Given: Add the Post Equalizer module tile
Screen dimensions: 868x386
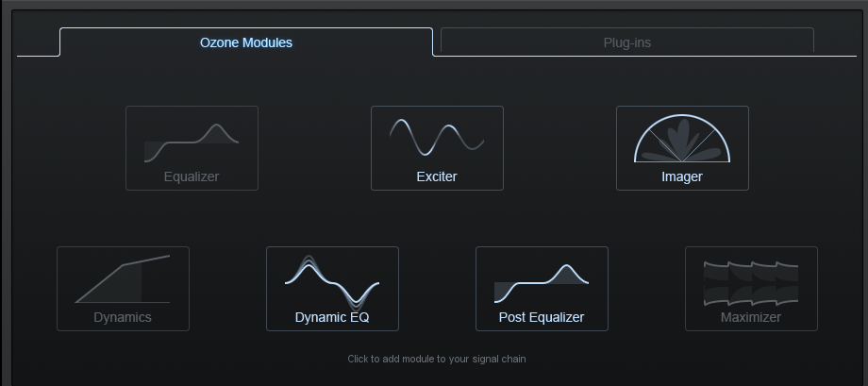Looking at the screenshot, I should pyautogui.click(x=542, y=289).
